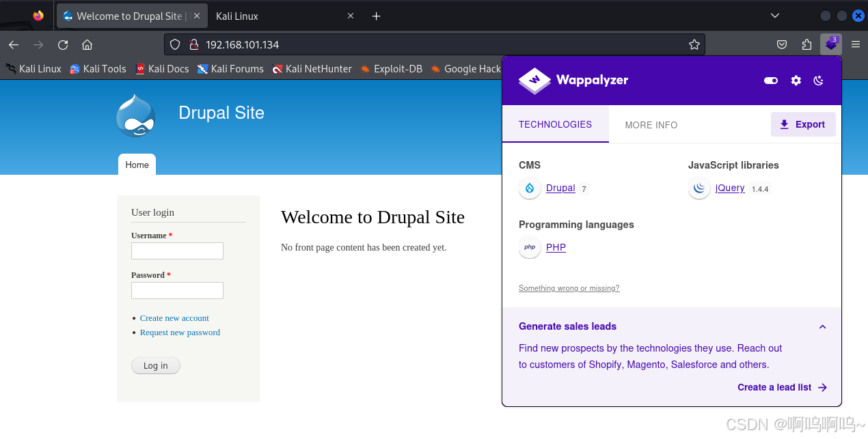Select the Home tab on Drupal site

[137, 165]
